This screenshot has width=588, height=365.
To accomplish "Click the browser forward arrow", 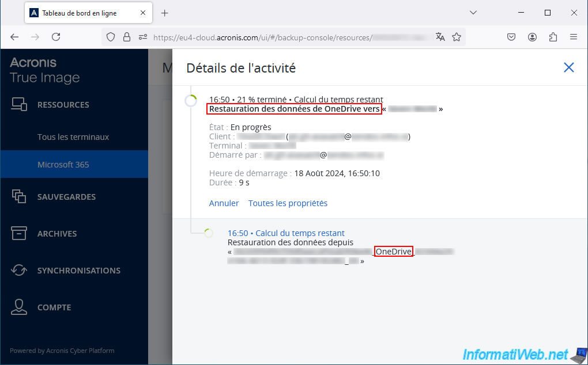I will click(x=35, y=37).
